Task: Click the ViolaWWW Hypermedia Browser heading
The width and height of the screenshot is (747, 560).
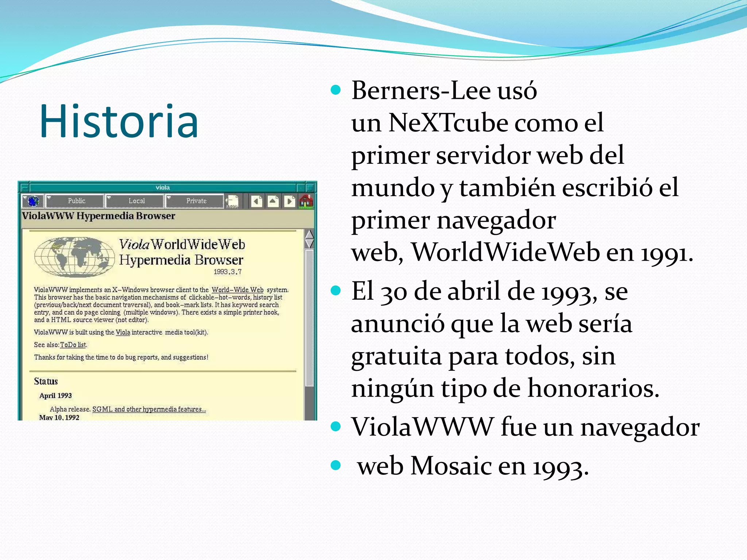Action: point(98,216)
